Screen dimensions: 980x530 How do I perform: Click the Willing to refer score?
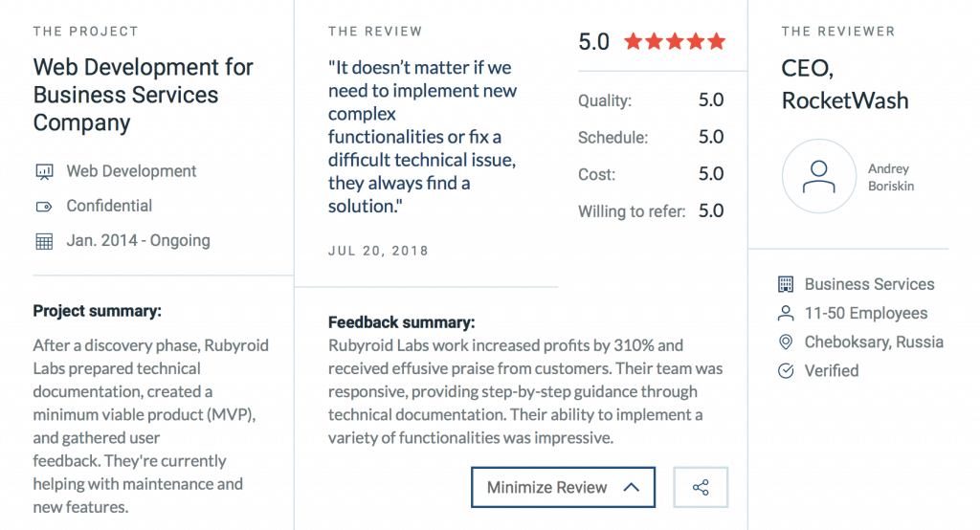pos(711,211)
